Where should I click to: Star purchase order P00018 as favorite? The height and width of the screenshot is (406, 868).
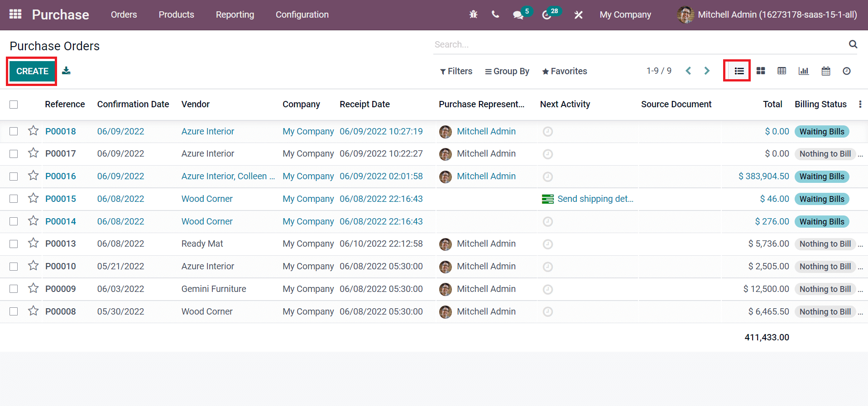(33, 131)
